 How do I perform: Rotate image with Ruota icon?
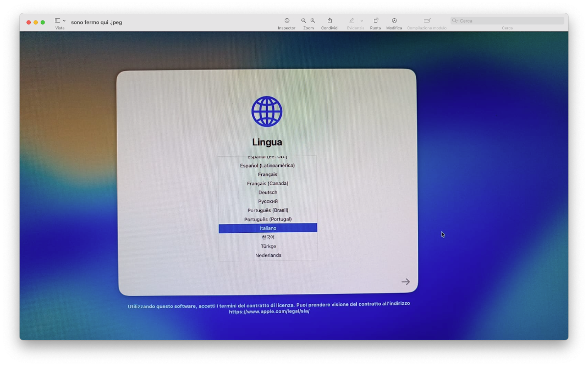375,21
